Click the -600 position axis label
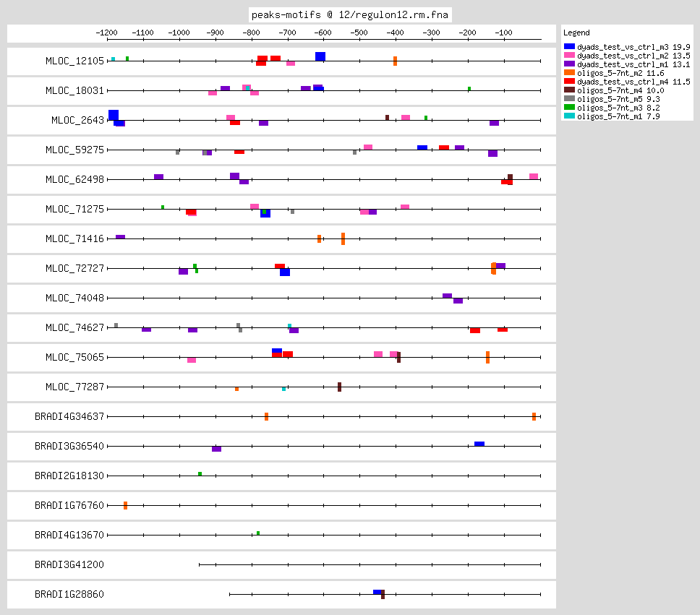Viewport: 700px width, 615px height. [x=323, y=33]
